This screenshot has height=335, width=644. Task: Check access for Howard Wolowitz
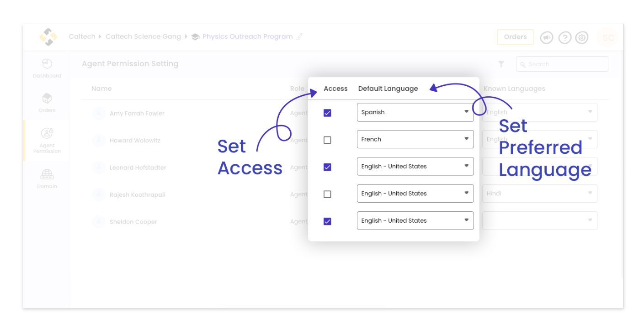coord(327,140)
